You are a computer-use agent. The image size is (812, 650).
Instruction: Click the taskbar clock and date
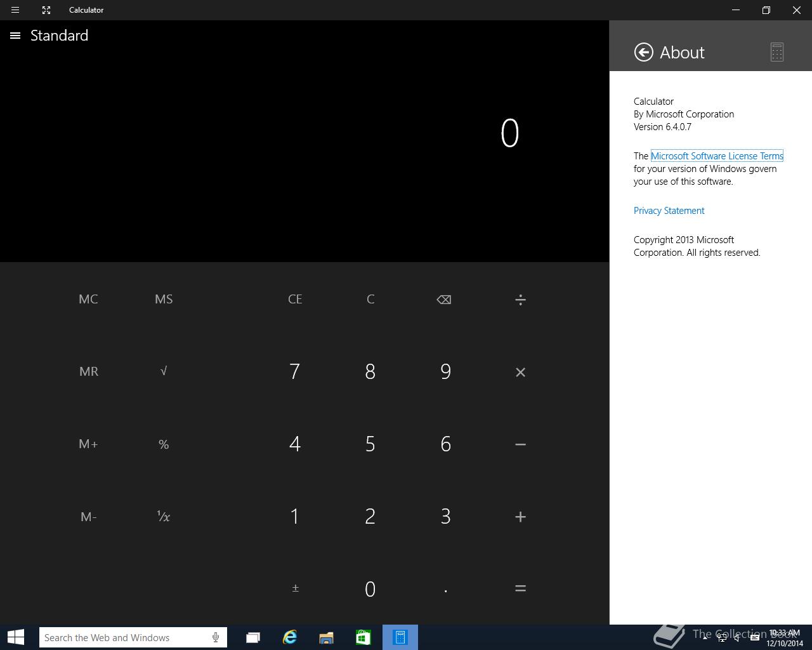[785, 638]
